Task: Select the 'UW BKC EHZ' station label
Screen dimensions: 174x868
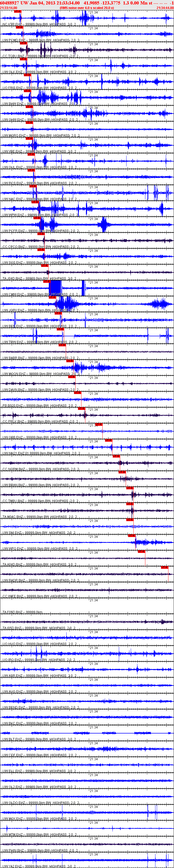Action: click(12, 723)
